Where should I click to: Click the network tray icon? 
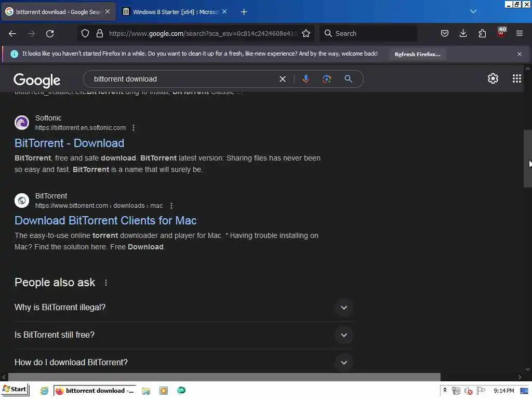[456, 391]
